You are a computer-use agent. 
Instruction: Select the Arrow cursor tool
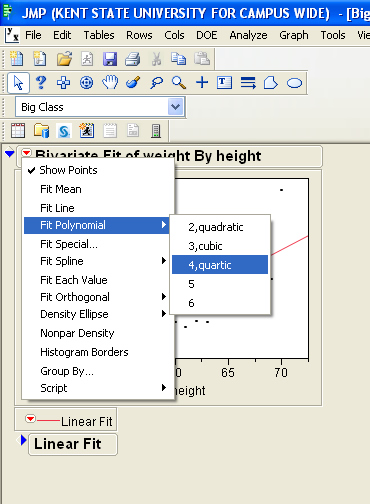tap(18, 83)
